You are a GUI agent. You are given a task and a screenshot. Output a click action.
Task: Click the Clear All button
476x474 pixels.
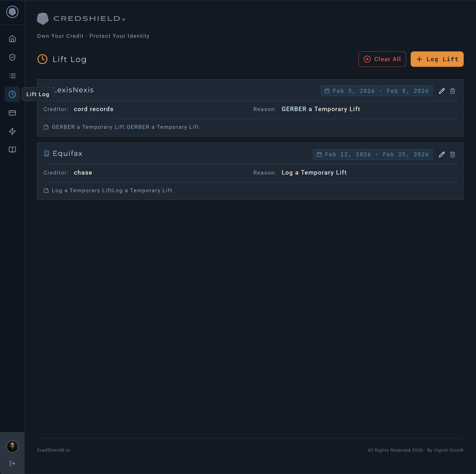(x=382, y=59)
